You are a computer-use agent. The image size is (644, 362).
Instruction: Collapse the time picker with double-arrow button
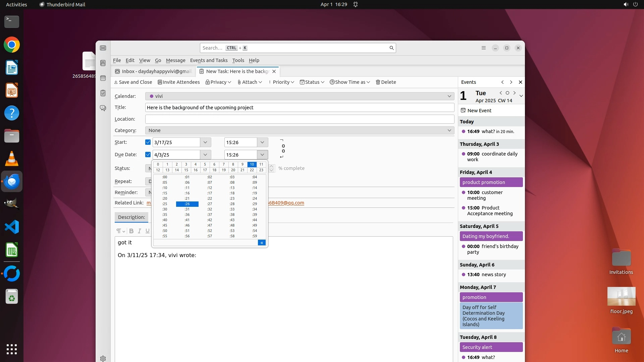coord(262,243)
